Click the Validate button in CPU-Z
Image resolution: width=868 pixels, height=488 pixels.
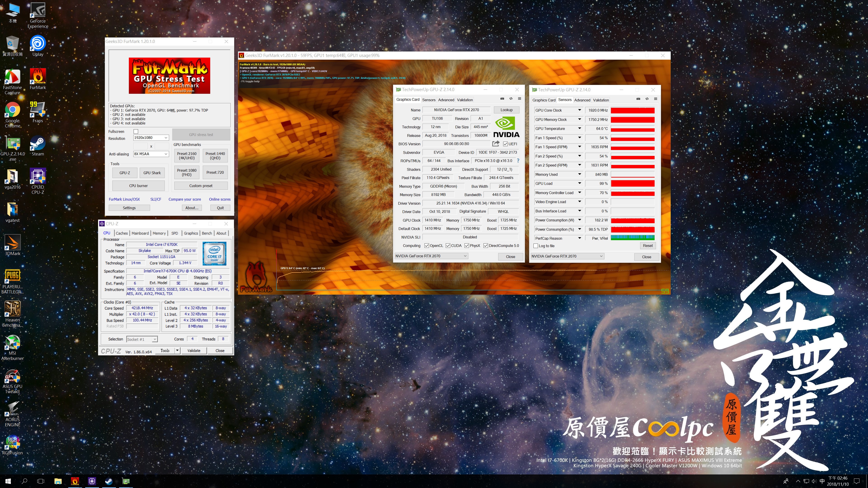[x=194, y=351]
